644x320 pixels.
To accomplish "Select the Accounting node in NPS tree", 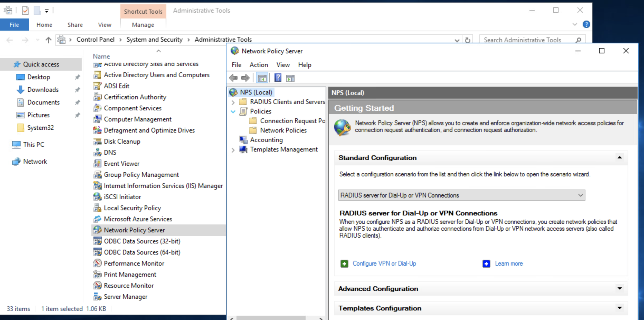I will [266, 140].
